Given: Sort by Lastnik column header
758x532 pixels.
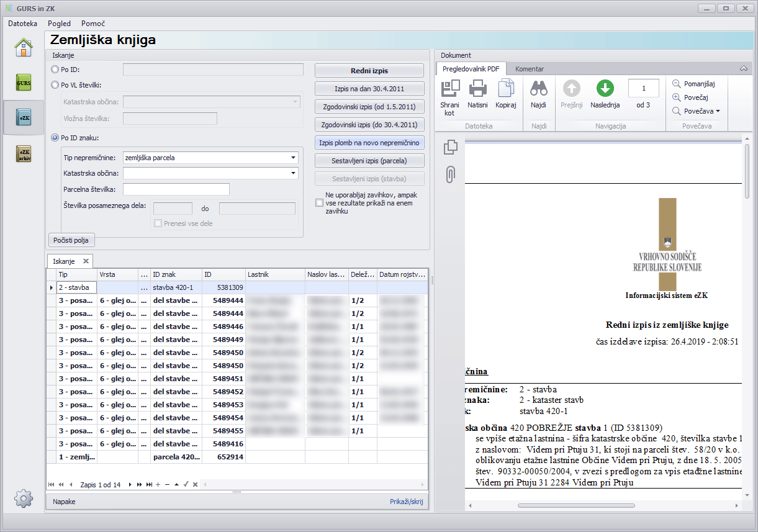Looking at the screenshot, I should point(275,274).
